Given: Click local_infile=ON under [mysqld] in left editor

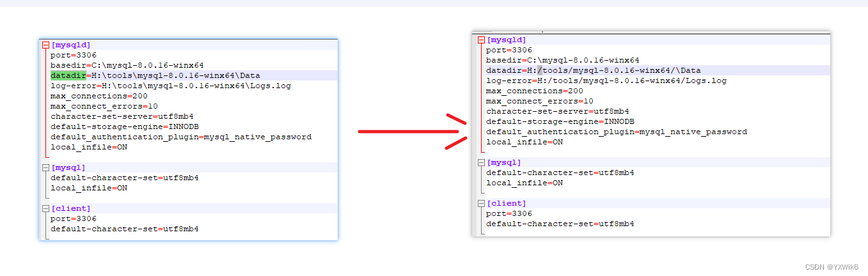Looking at the screenshot, I should [x=89, y=147].
